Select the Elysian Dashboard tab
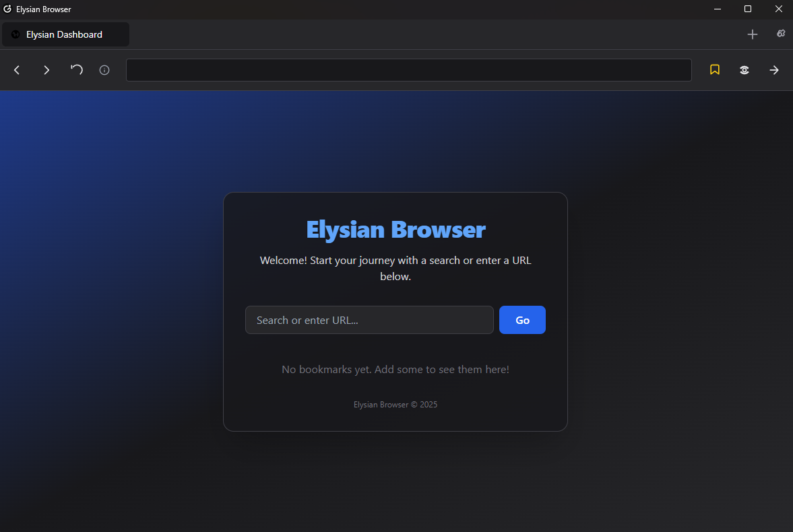Screen dimensions: 793x532 tap(64, 34)
